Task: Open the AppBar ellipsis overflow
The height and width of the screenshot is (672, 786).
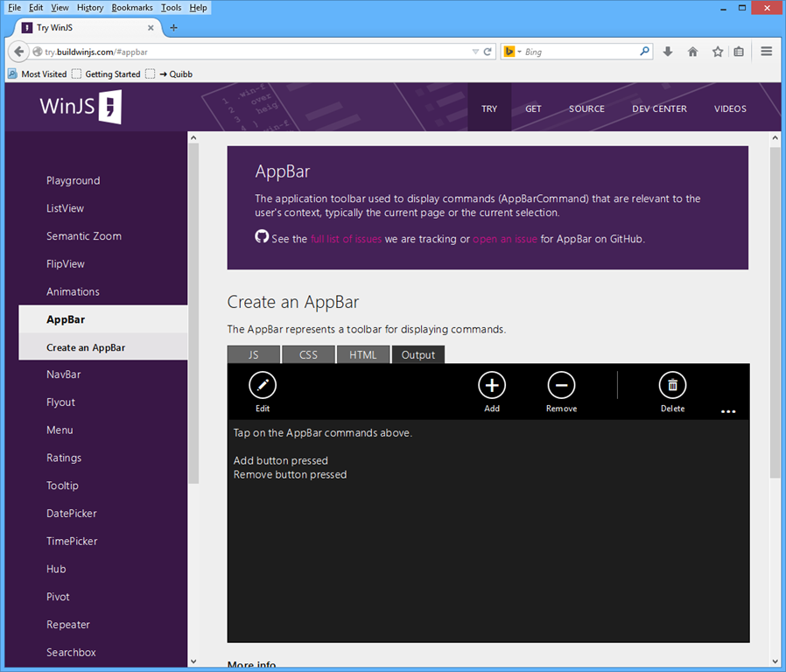Action: click(728, 411)
